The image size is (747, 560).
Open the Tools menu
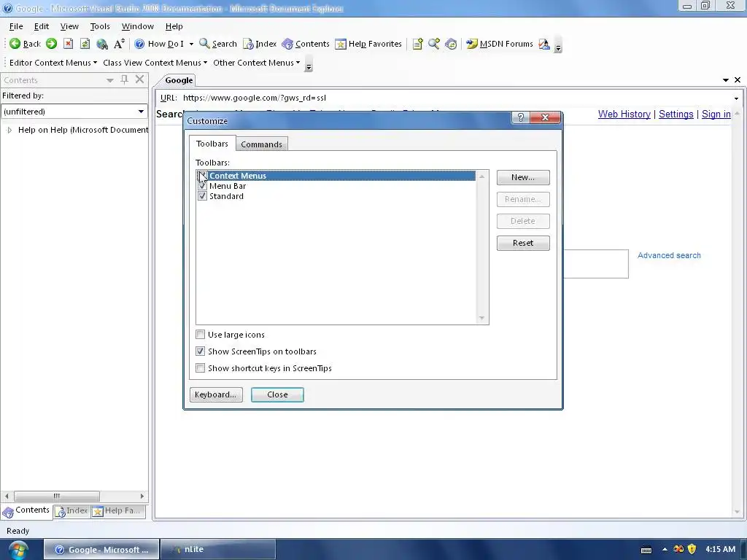point(100,26)
